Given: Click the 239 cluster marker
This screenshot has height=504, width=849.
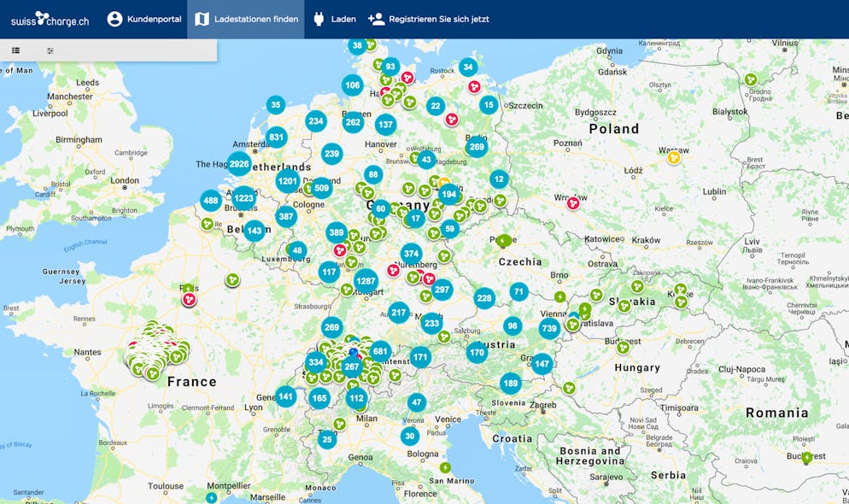Looking at the screenshot, I should (x=331, y=154).
